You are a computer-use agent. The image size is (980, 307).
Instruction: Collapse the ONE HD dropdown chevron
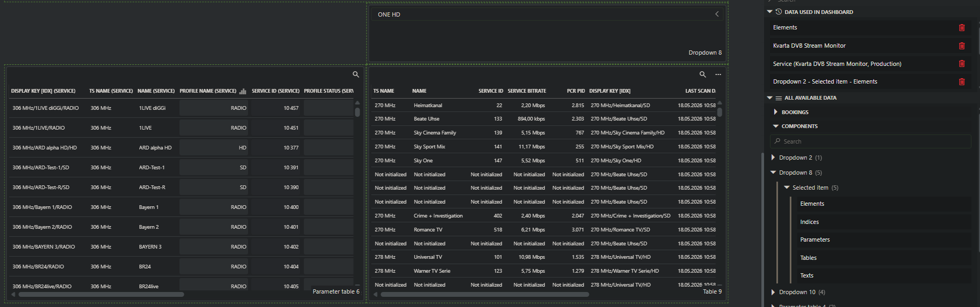(x=717, y=14)
